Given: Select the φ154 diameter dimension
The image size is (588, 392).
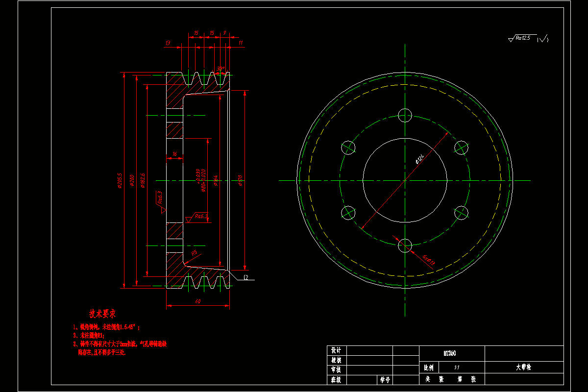Looking at the screenshot, I should (x=216, y=180).
